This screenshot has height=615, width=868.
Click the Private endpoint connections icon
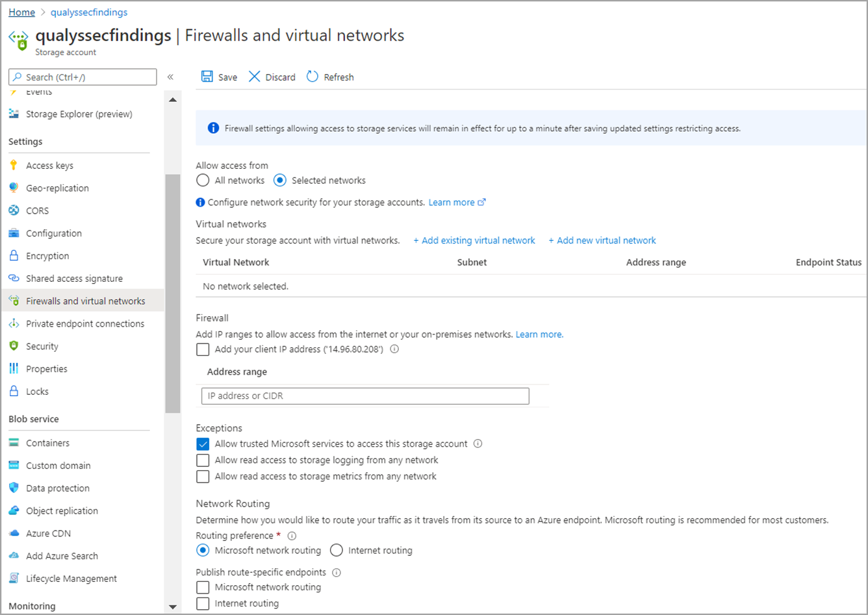tap(14, 323)
